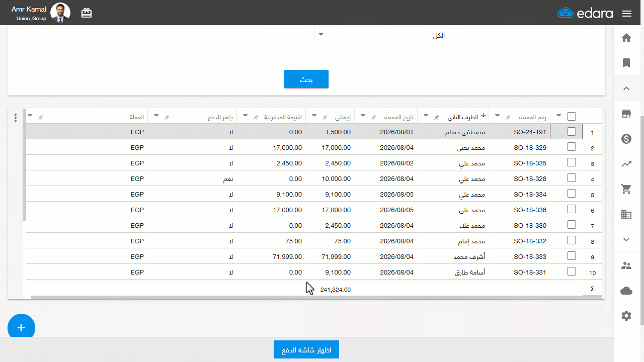Open filter for تاريخ المستند column

coord(363,116)
